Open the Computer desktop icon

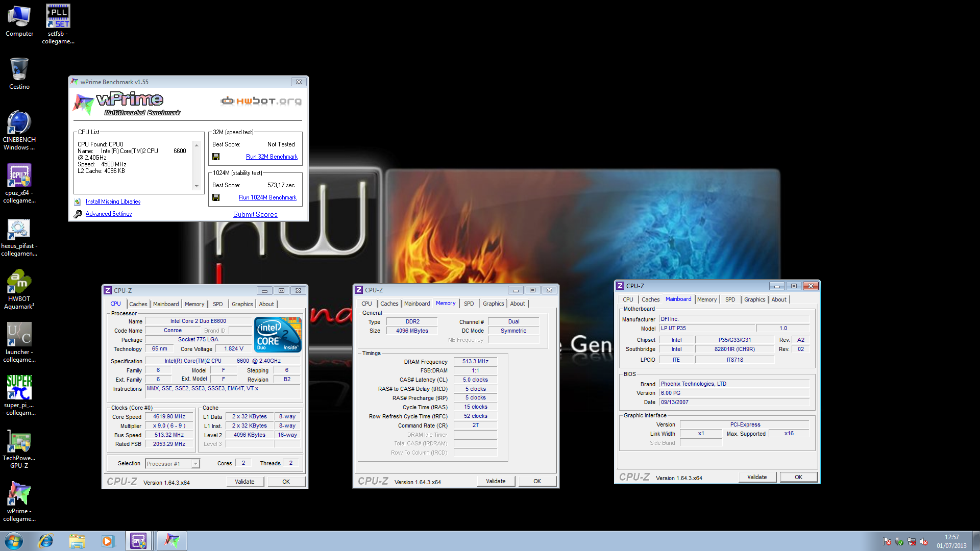(19, 20)
